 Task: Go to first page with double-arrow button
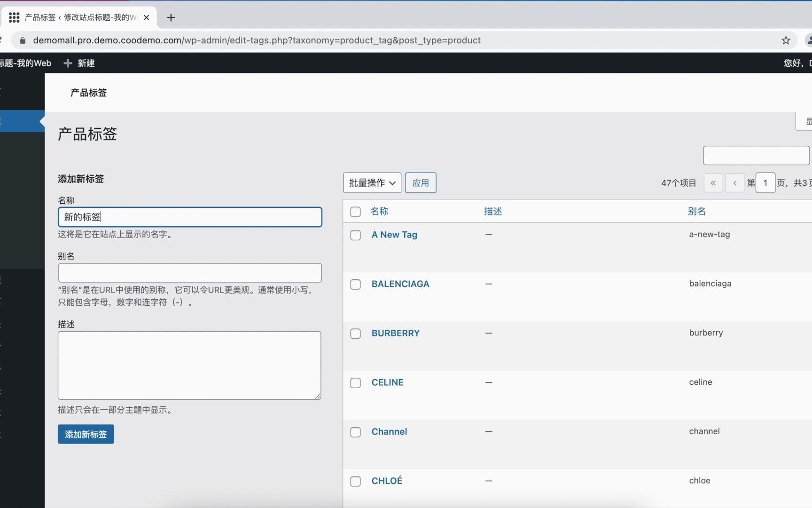tap(713, 183)
